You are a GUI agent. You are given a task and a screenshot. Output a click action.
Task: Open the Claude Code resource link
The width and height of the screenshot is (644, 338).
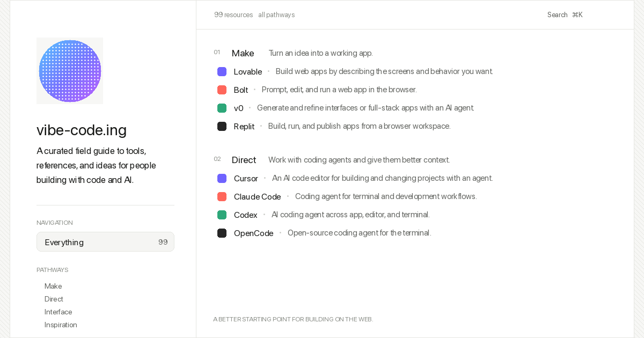coord(258,196)
